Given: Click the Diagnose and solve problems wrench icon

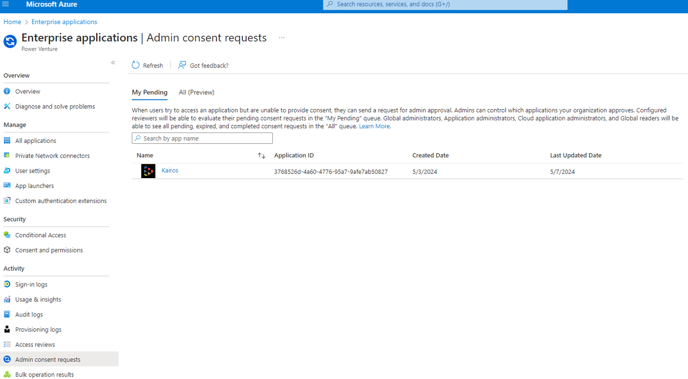Looking at the screenshot, I should click(x=7, y=106).
